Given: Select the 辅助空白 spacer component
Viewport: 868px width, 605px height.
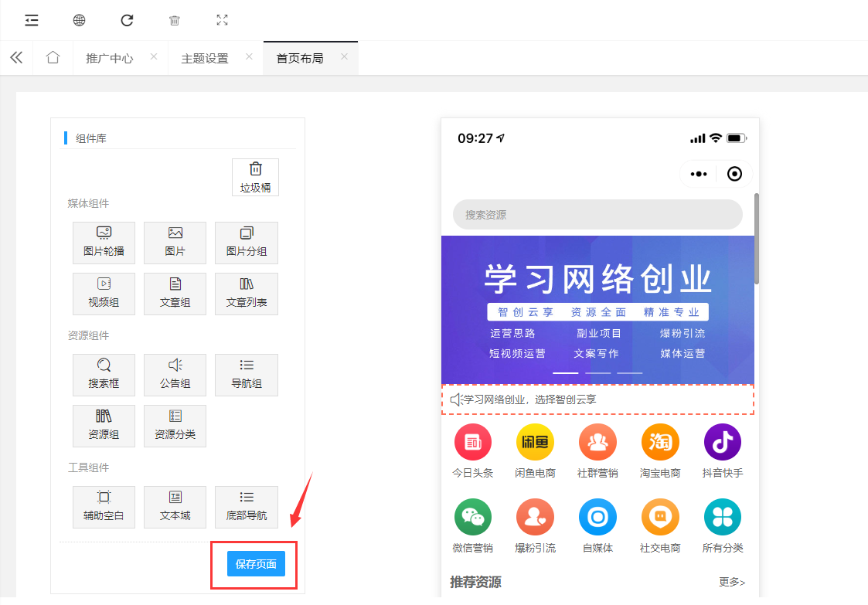Looking at the screenshot, I should pos(104,507).
